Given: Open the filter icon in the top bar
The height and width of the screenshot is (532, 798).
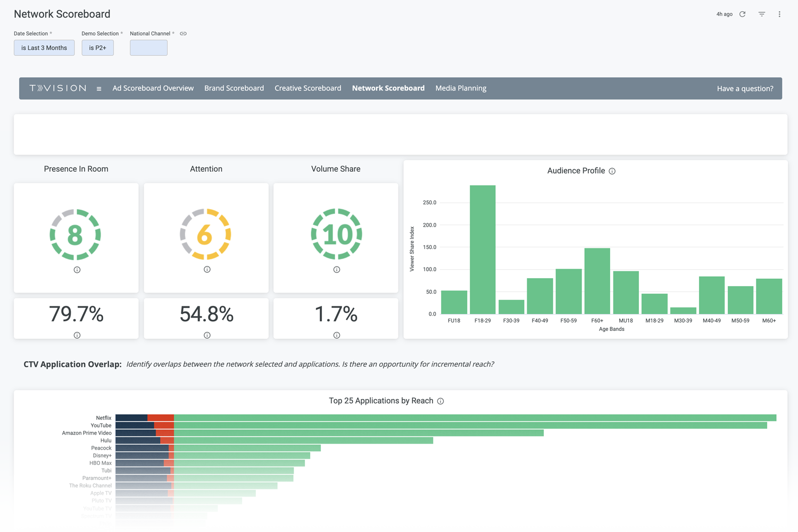Looking at the screenshot, I should 761,14.
